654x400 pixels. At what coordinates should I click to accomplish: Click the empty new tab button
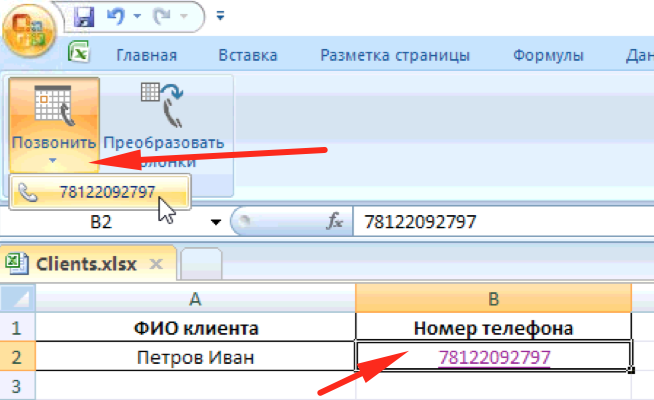point(201,264)
